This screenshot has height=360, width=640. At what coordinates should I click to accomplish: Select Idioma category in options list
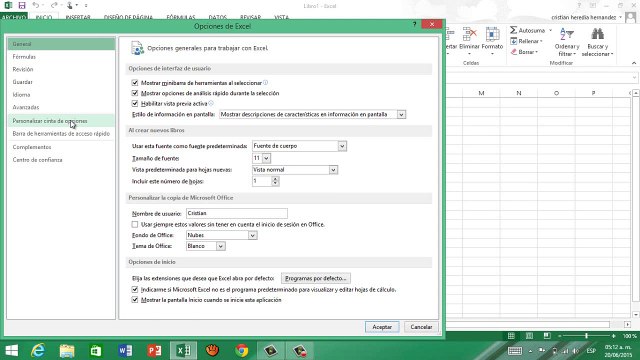point(61,95)
